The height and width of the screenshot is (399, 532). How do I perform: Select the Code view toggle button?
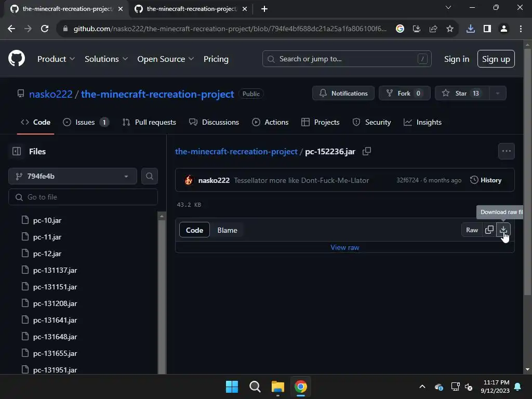pyautogui.click(x=194, y=230)
